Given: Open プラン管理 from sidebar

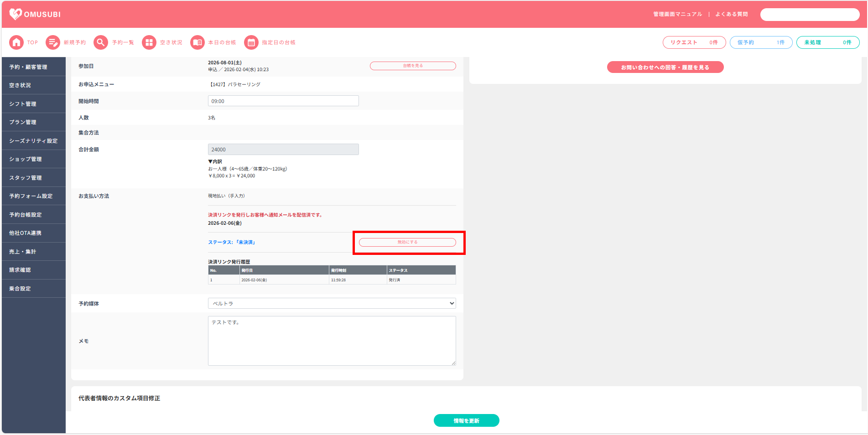Looking at the screenshot, I should [23, 122].
